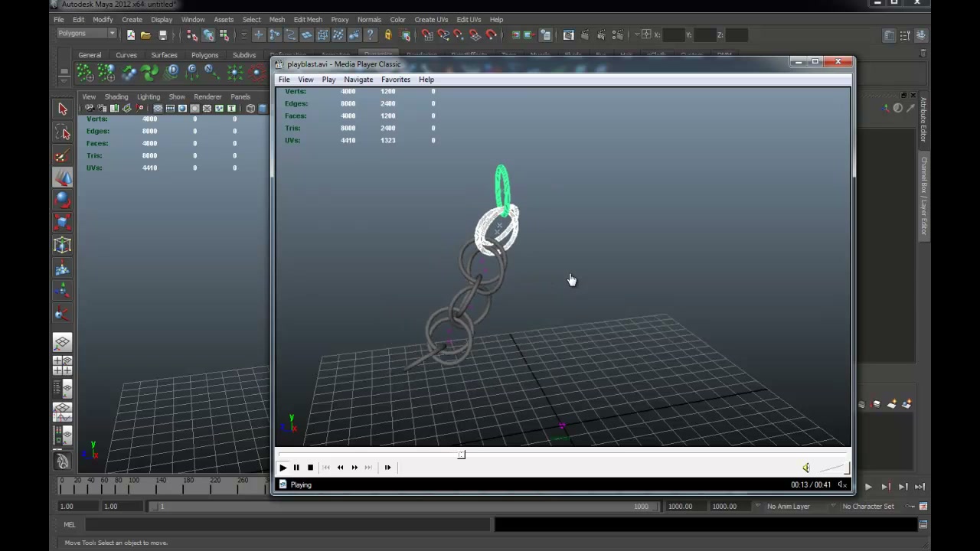Click the Media Player seek slider handle
Image resolution: width=980 pixels, height=551 pixels.
(461, 455)
